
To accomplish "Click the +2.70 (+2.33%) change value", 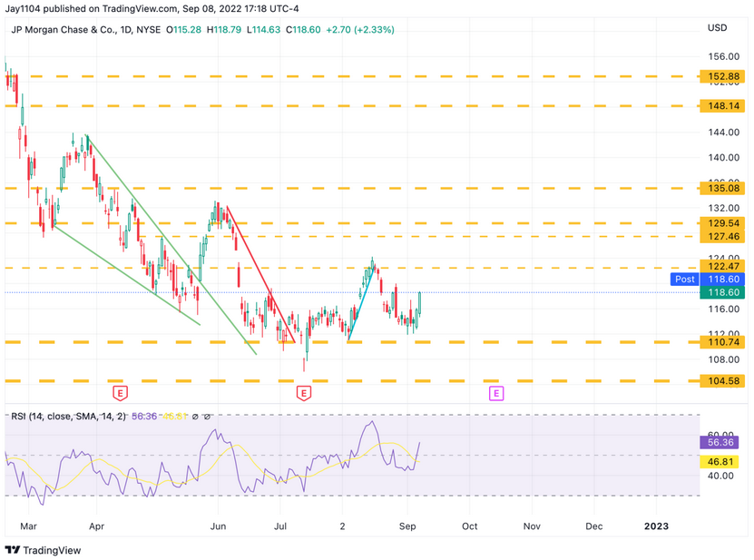I will (x=360, y=30).
